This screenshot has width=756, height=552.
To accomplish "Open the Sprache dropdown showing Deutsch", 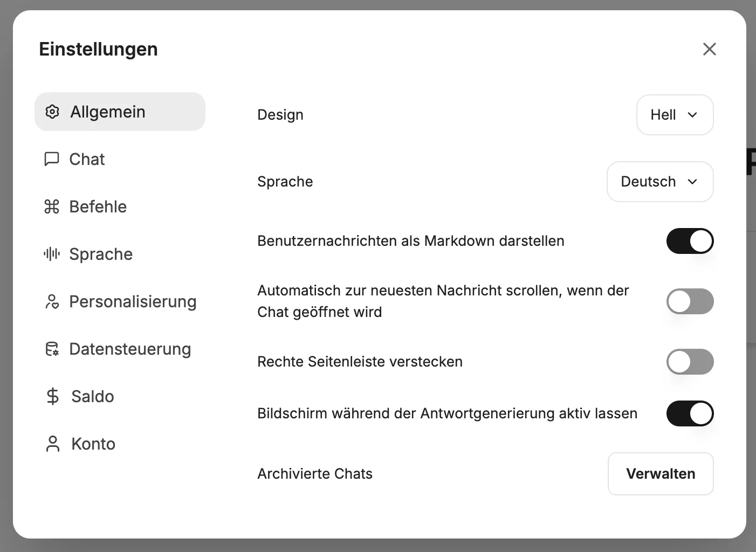I will coord(659,182).
